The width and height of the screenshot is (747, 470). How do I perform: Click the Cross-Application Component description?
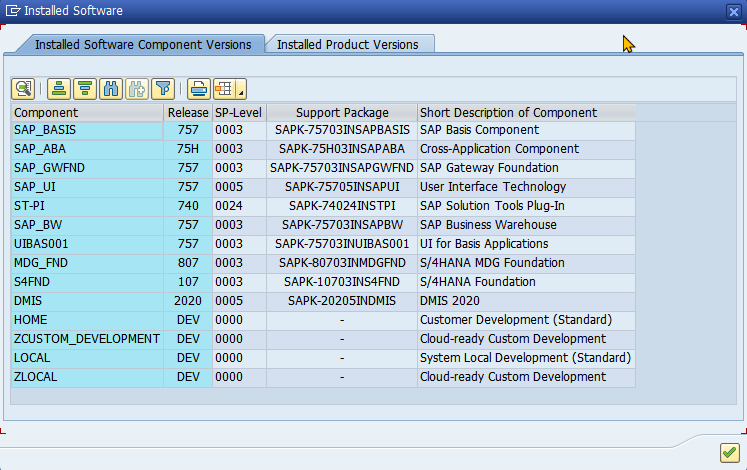(x=526, y=150)
